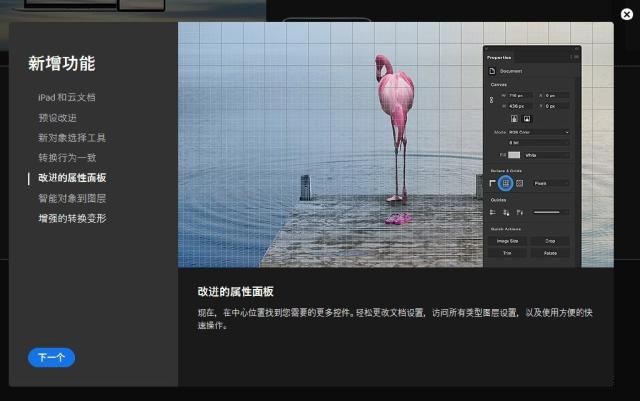Viewport: 640px width, 401px height.
Task: Open the iPad 和云文档 feature item
Action: tap(67, 98)
